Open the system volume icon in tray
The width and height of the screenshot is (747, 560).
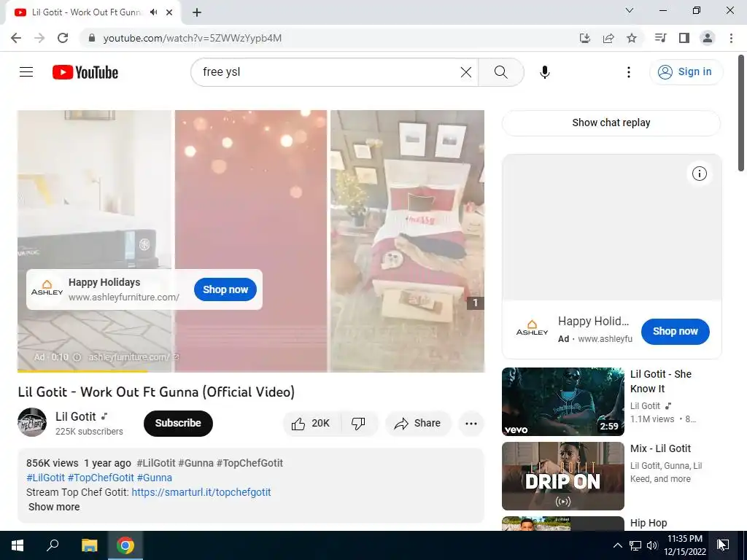(x=652, y=545)
